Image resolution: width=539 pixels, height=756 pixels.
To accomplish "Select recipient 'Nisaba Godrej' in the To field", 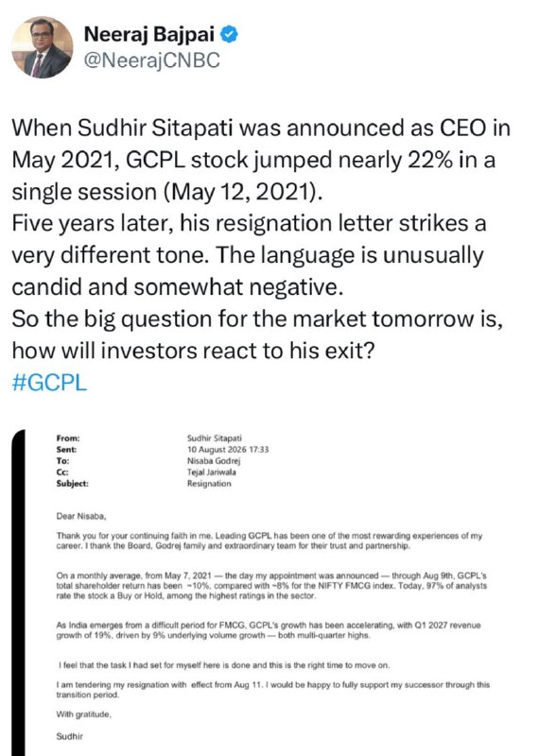I will tap(214, 460).
